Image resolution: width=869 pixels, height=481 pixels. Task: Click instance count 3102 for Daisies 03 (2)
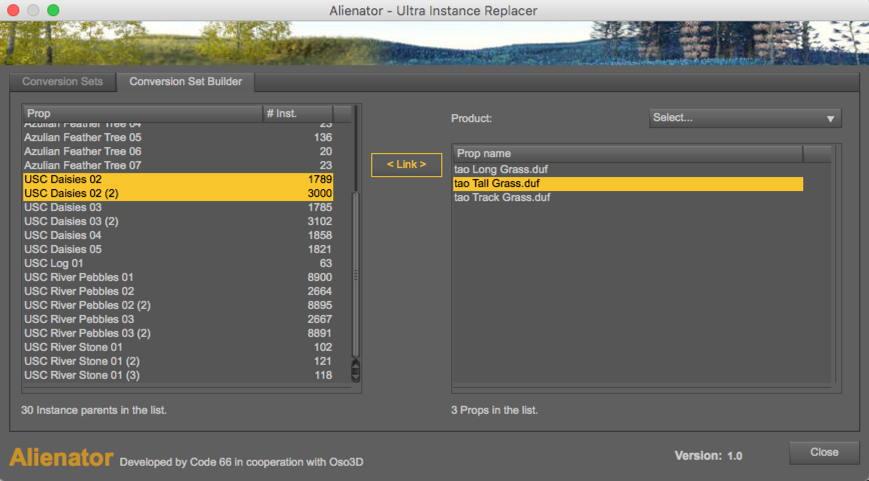coord(320,221)
